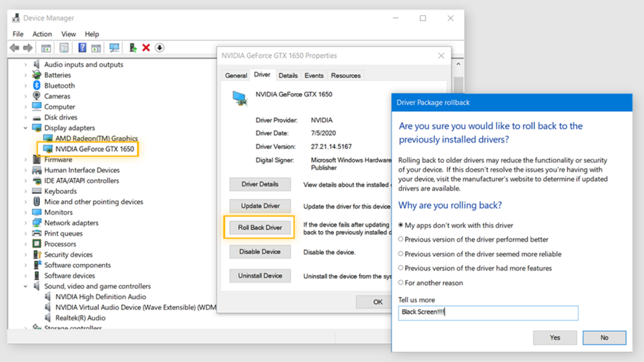Click the Cameras category icon
The height and width of the screenshot is (362, 644).
(x=37, y=96)
